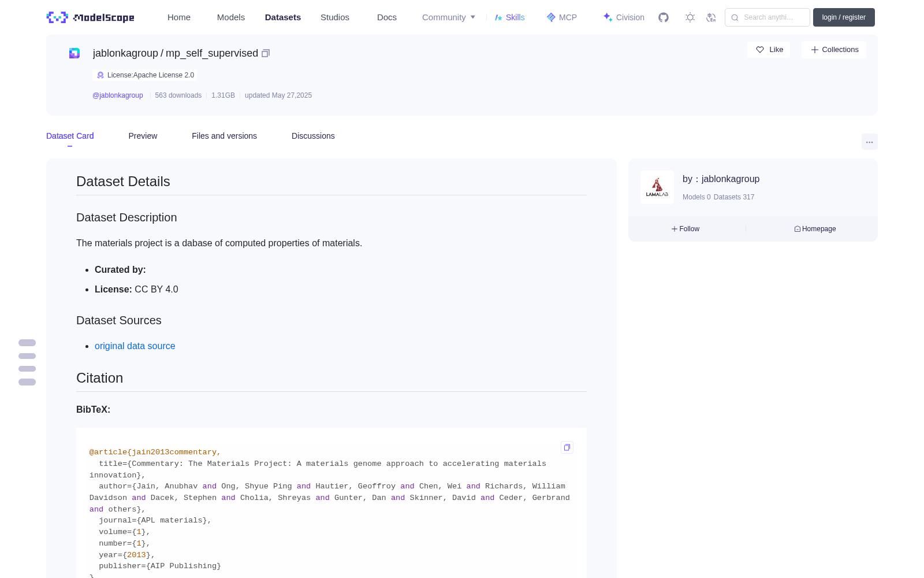Image resolution: width=924 pixels, height=578 pixels.
Task: Open the Studios navigation item
Action: click(x=335, y=17)
